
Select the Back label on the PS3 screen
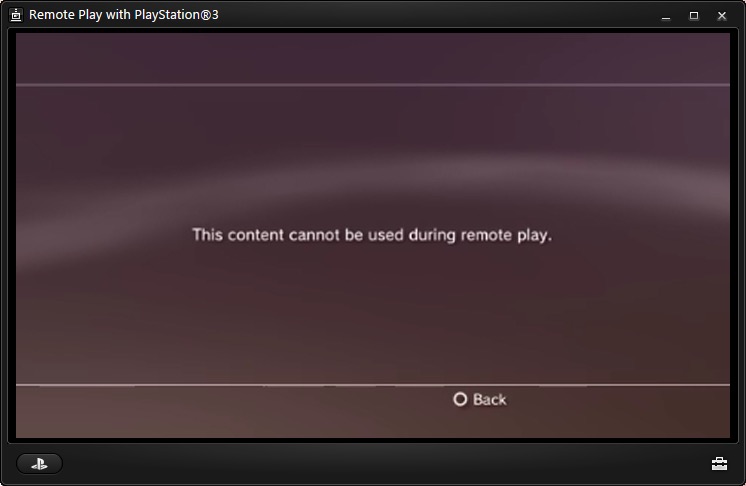coord(490,399)
